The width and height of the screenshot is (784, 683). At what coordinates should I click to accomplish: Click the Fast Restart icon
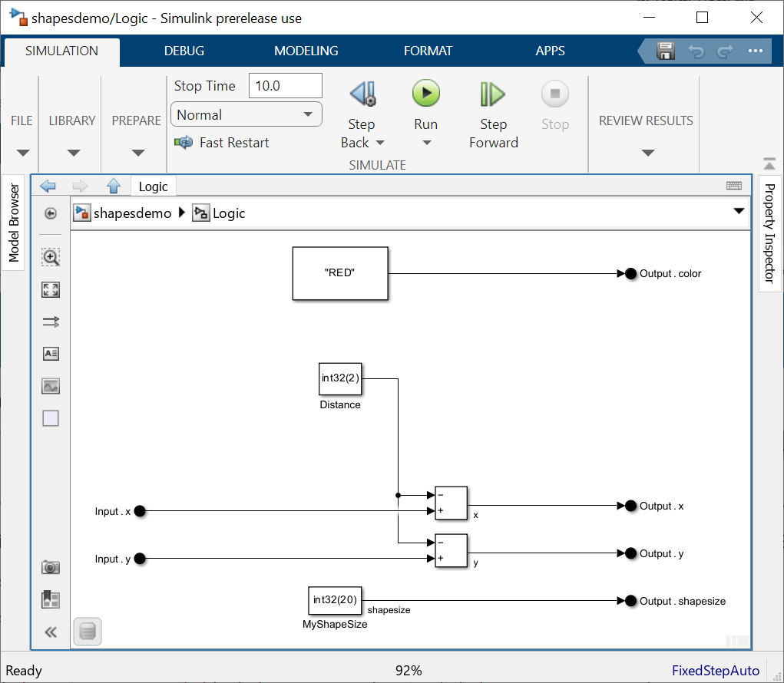pos(184,143)
